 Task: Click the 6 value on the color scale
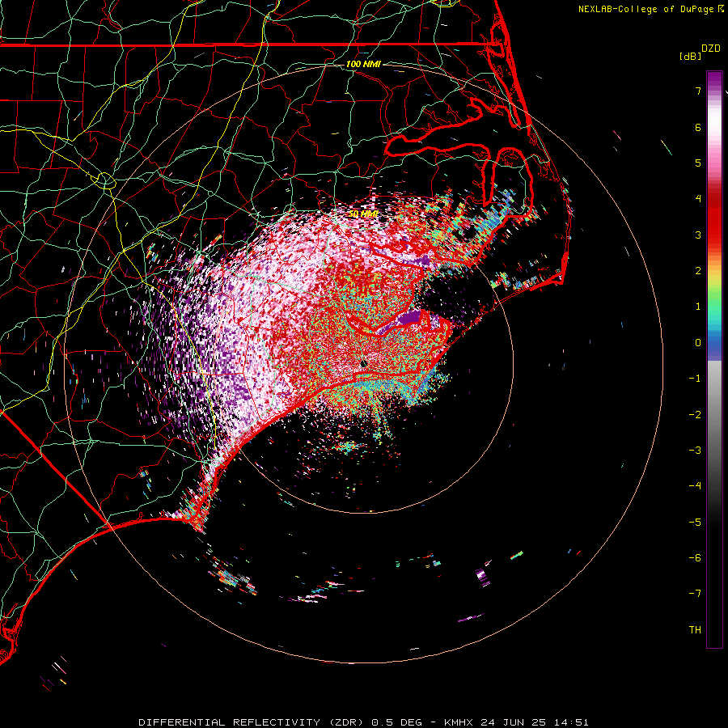pyautogui.click(x=698, y=127)
